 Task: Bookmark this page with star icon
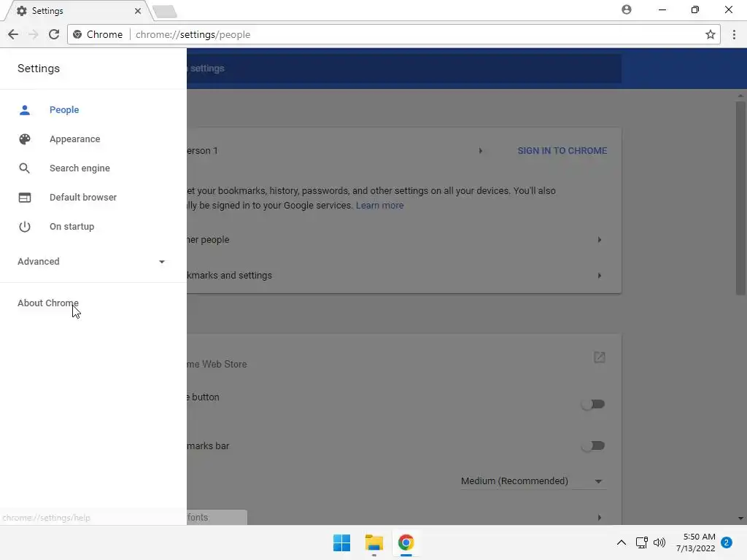711,34
